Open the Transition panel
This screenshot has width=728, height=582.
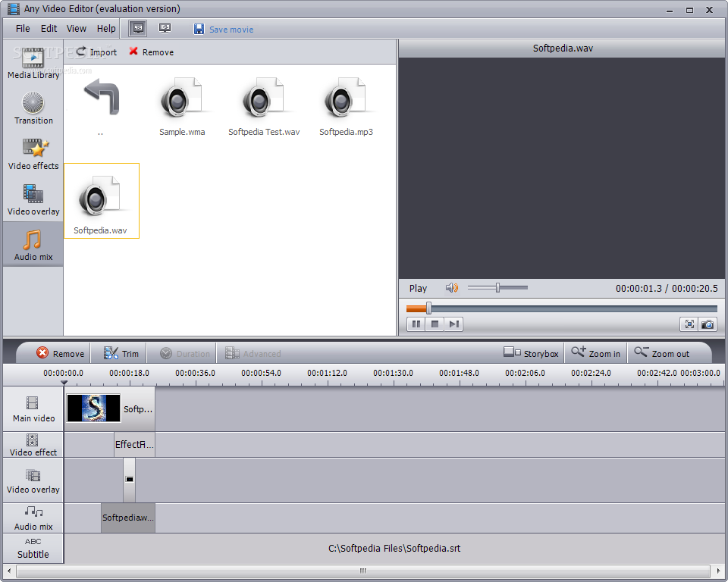pyautogui.click(x=33, y=108)
